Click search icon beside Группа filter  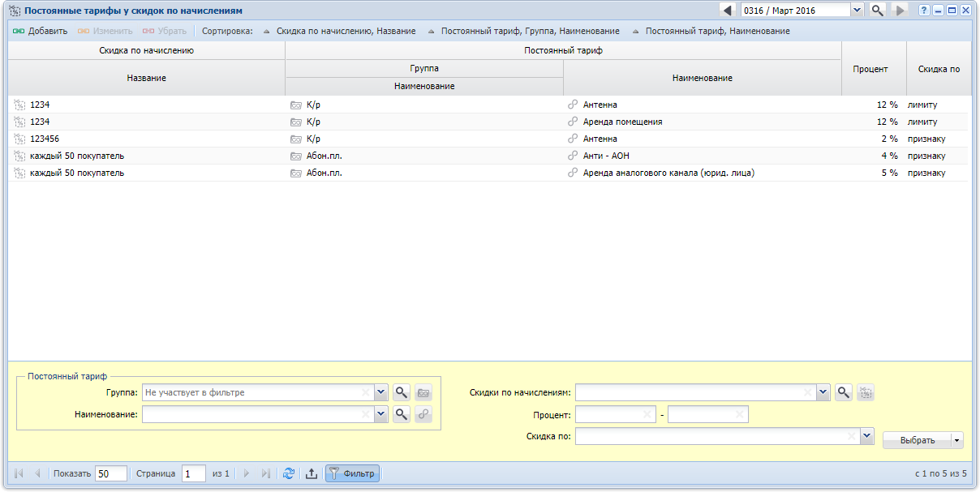pyautogui.click(x=402, y=392)
